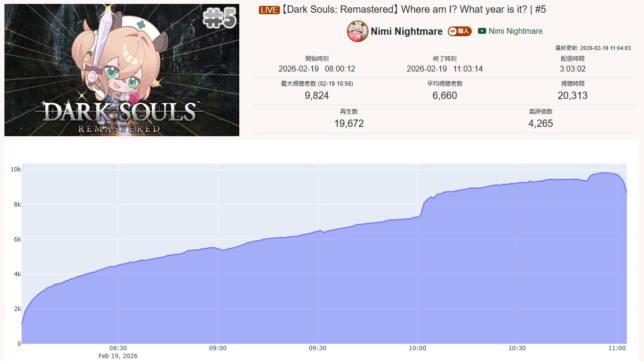Click the 高評価数 label

point(541,112)
